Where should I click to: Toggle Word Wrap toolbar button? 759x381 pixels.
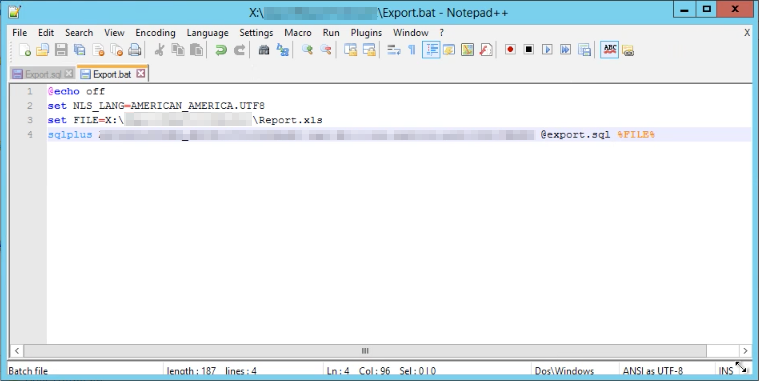[x=394, y=50]
